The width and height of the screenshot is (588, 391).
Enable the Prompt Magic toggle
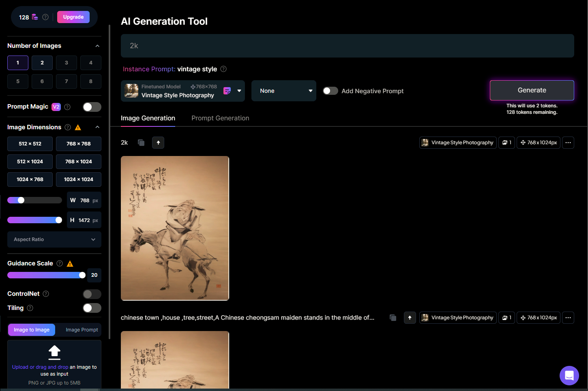pyautogui.click(x=92, y=107)
